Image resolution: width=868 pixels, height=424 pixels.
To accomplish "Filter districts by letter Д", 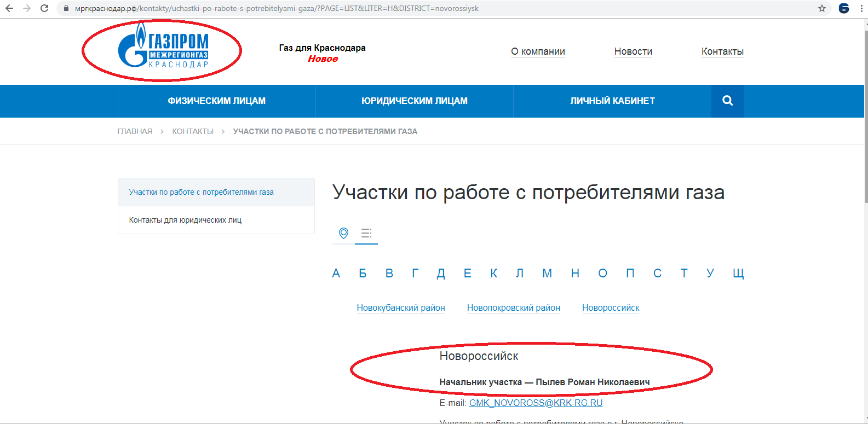I will click(441, 274).
